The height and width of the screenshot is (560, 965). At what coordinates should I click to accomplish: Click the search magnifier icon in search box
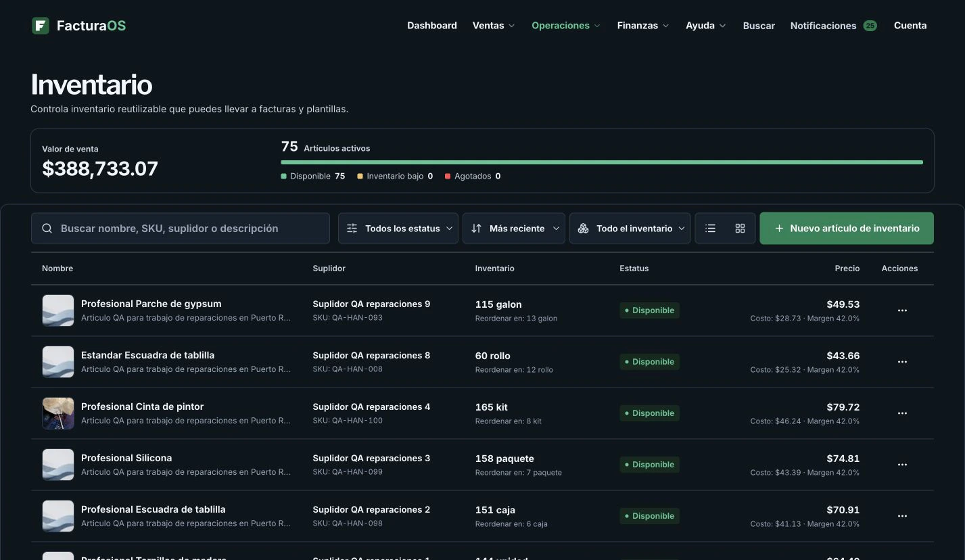click(47, 229)
